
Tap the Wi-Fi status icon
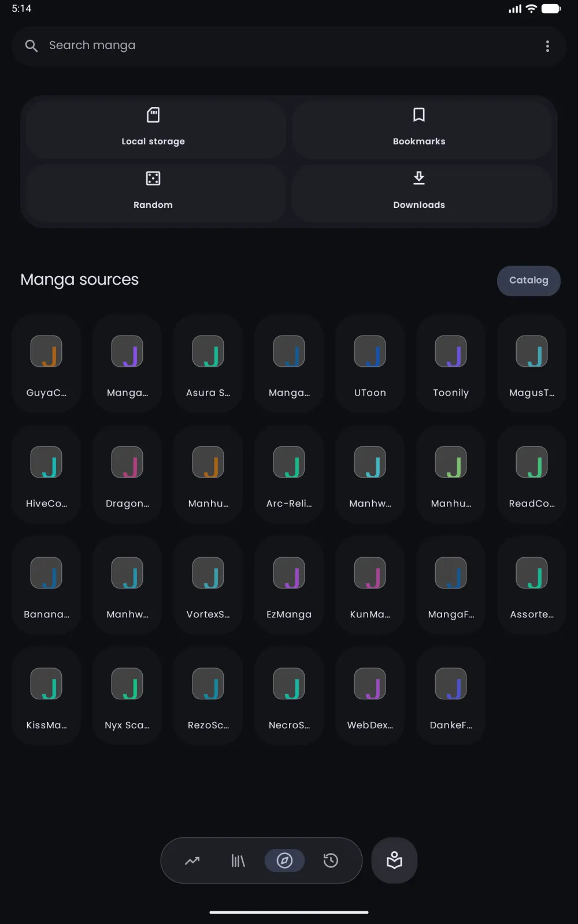pyautogui.click(x=531, y=9)
